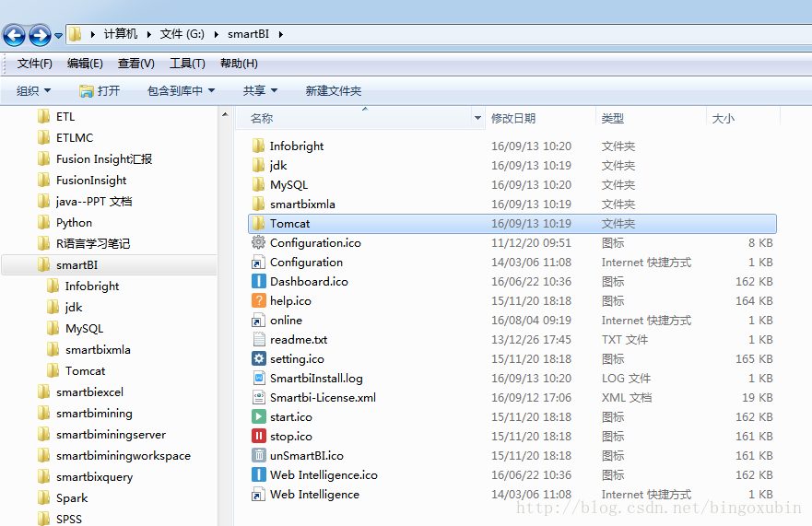Select the help.ico question mark icon
Image resolution: width=812 pixels, height=526 pixels.
click(x=258, y=301)
